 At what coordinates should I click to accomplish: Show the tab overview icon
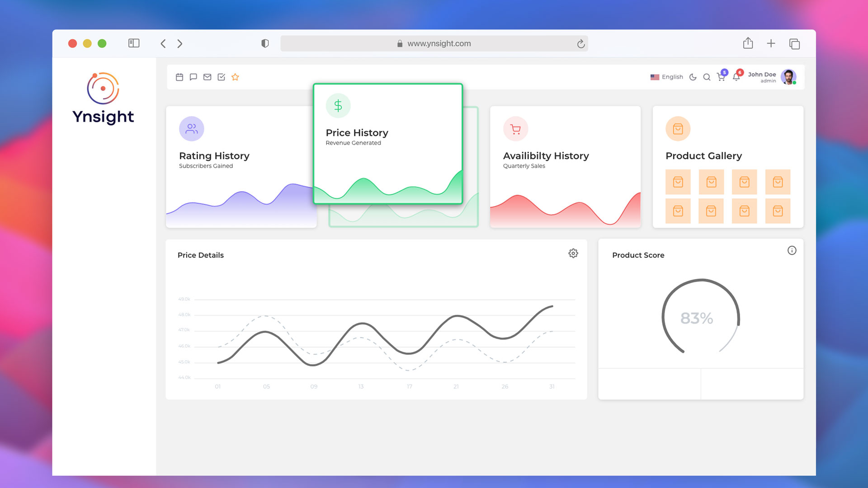(x=795, y=44)
